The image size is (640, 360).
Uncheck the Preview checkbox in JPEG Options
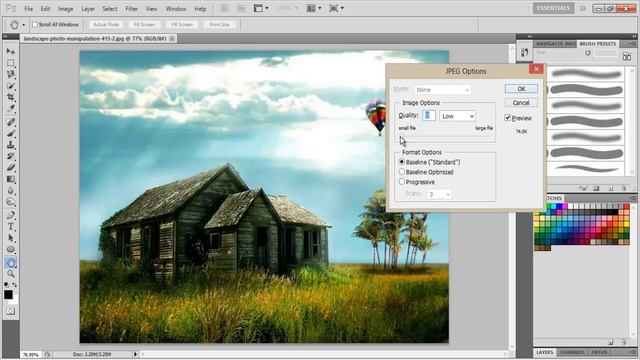pyautogui.click(x=507, y=118)
